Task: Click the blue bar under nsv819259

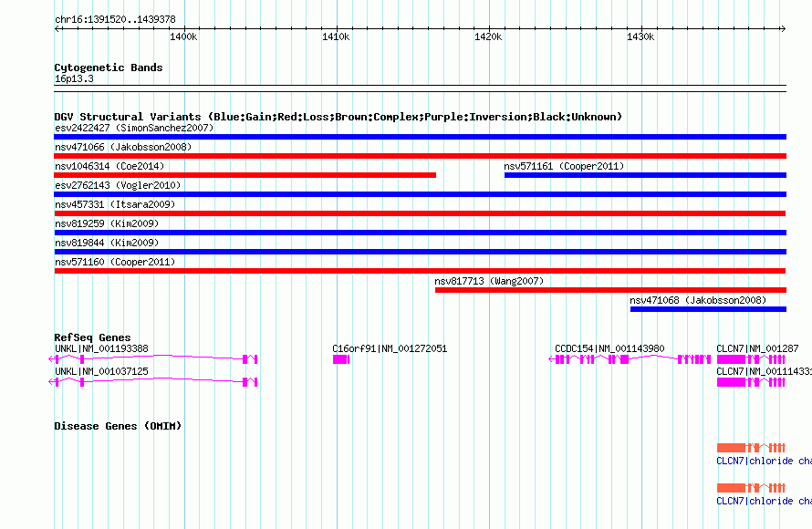Action: click(x=420, y=233)
